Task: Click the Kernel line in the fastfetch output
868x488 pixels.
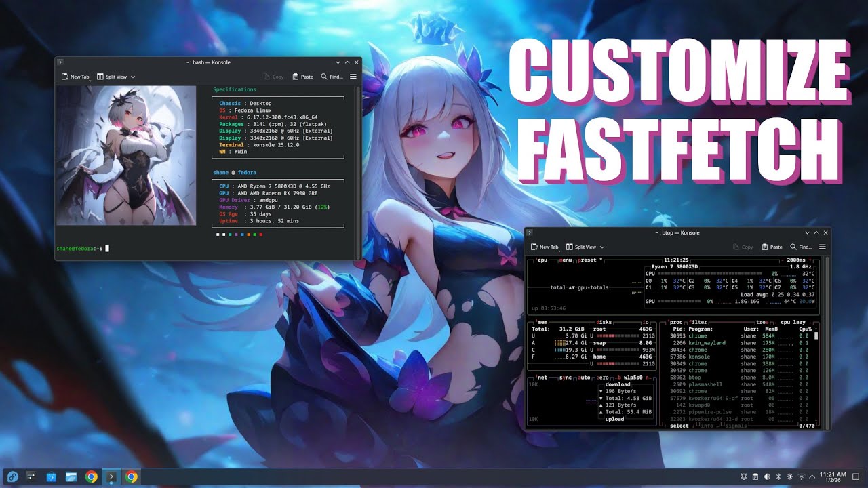Action: pyautogui.click(x=268, y=117)
